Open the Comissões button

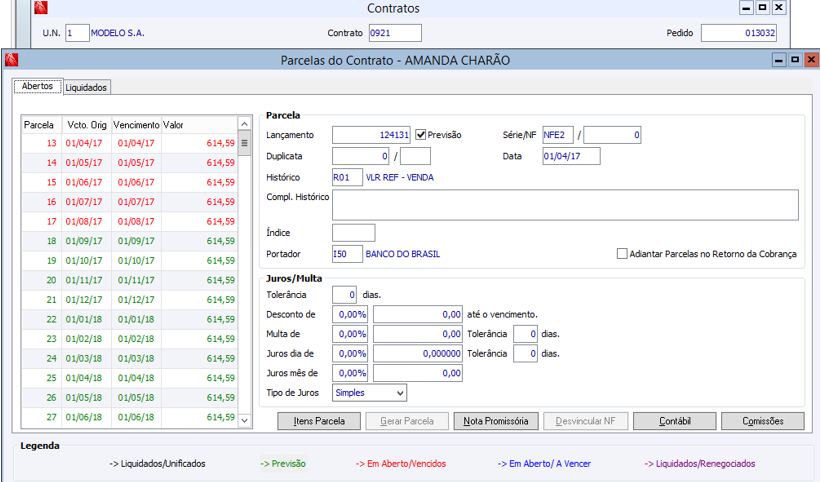point(762,422)
